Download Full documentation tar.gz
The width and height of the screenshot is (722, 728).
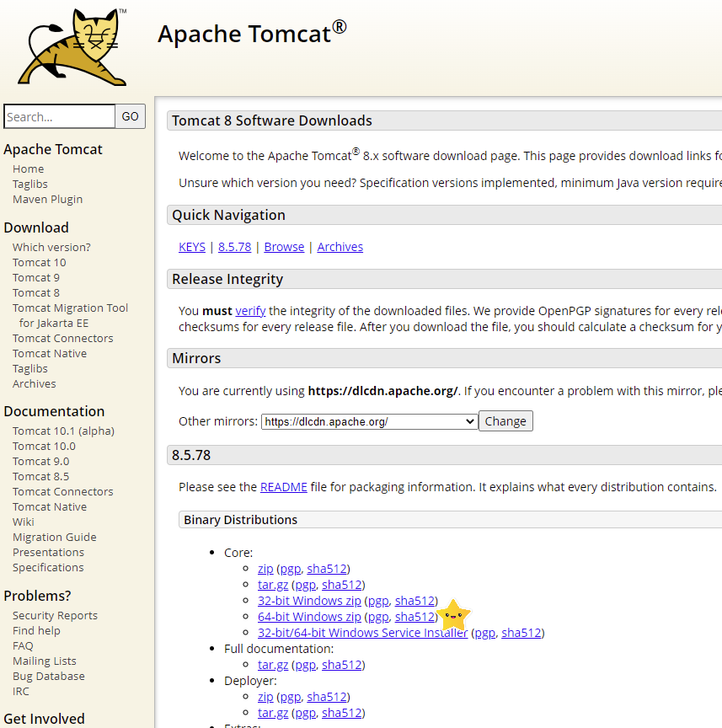pyautogui.click(x=273, y=665)
